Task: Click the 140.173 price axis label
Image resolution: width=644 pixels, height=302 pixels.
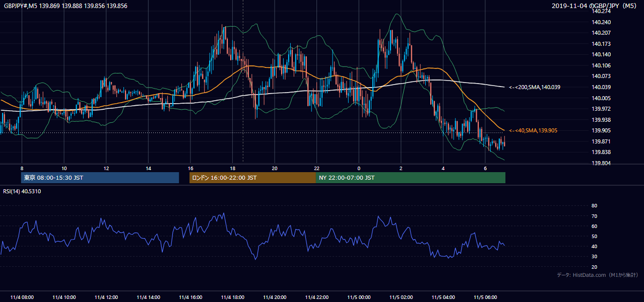Action: pyautogui.click(x=601, y=44)
